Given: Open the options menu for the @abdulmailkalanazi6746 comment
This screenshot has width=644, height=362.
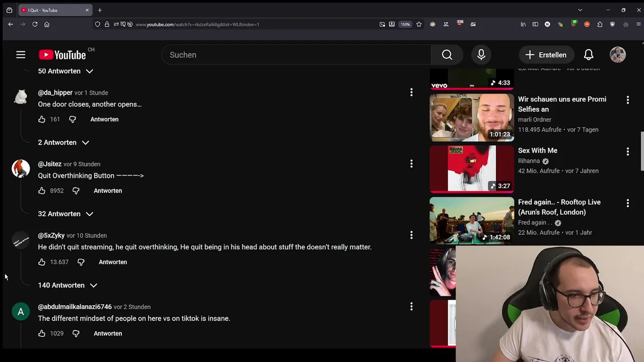Looking at the screenshot, I should [x=412, y=307].
